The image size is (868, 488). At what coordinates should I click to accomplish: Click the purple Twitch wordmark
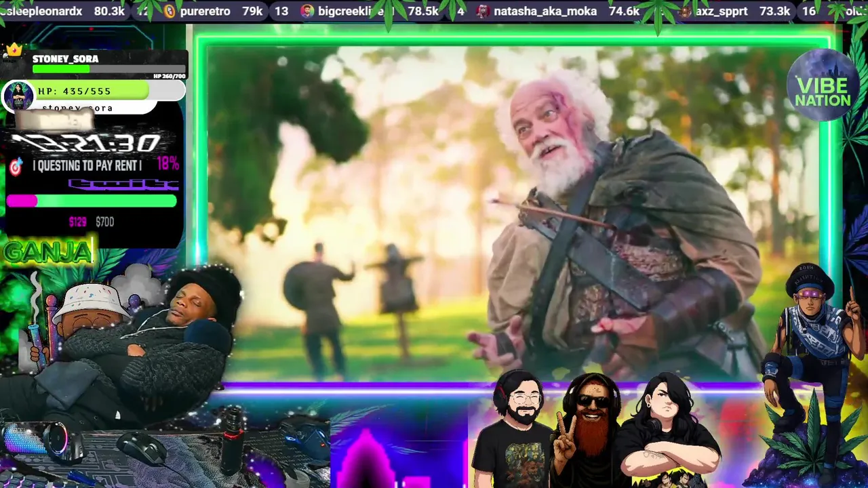pos(123,184)
